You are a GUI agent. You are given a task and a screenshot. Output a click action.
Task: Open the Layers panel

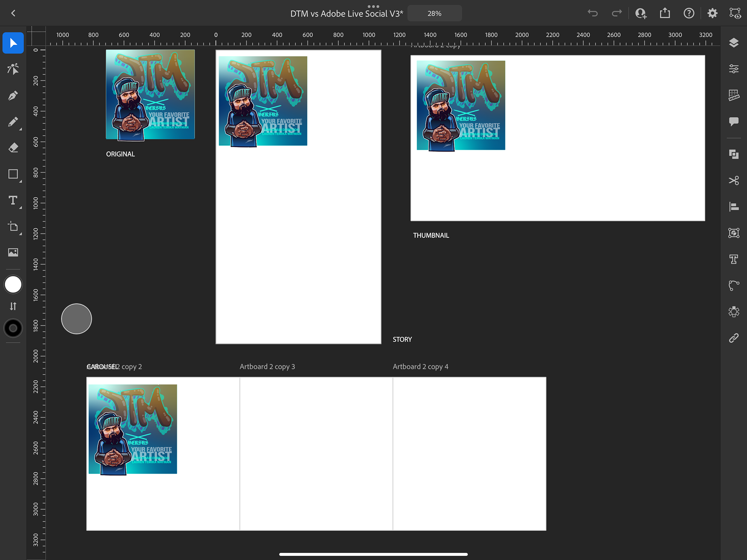point(734,43)
